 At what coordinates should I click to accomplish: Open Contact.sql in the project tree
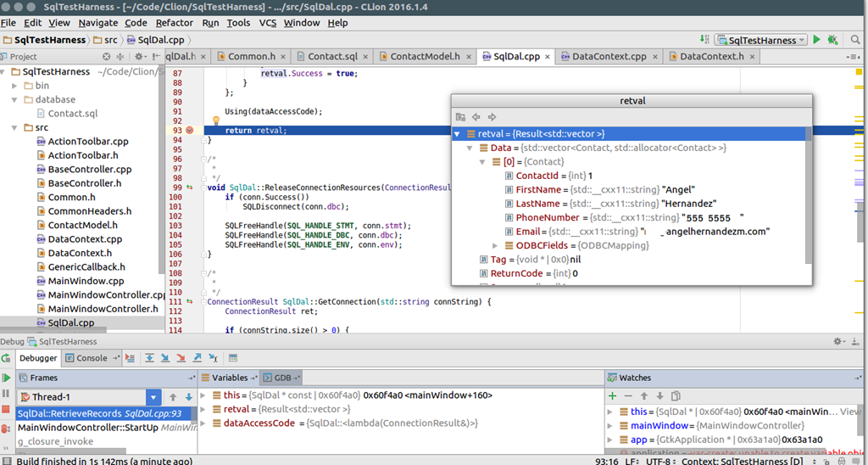click(x=72, y=113)
